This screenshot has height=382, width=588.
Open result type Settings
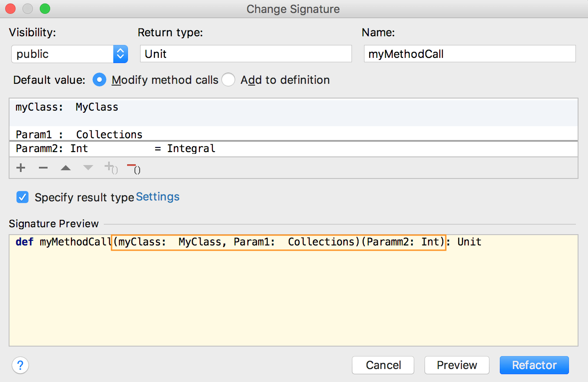click(157, 197)
